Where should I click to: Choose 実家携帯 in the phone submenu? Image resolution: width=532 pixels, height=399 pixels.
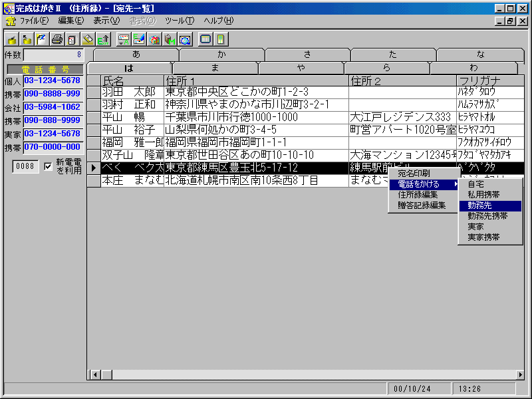pyautogui.click(x=490, y=237)
